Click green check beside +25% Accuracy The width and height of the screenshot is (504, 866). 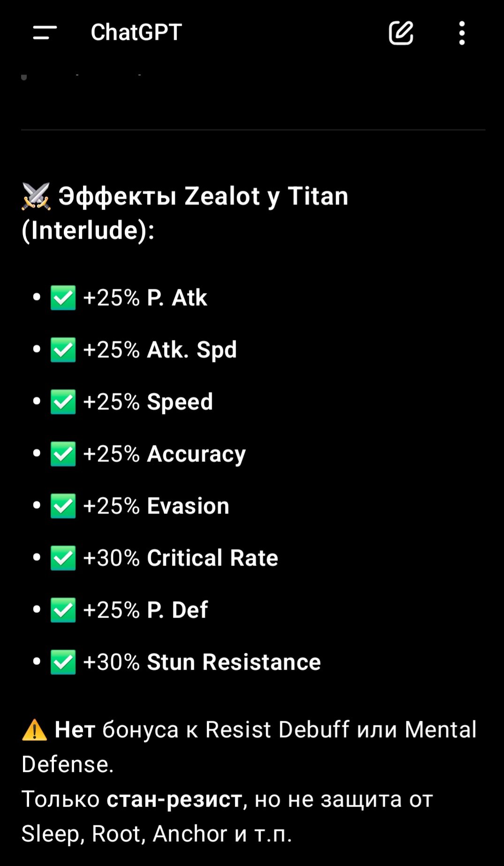(63, 454)
